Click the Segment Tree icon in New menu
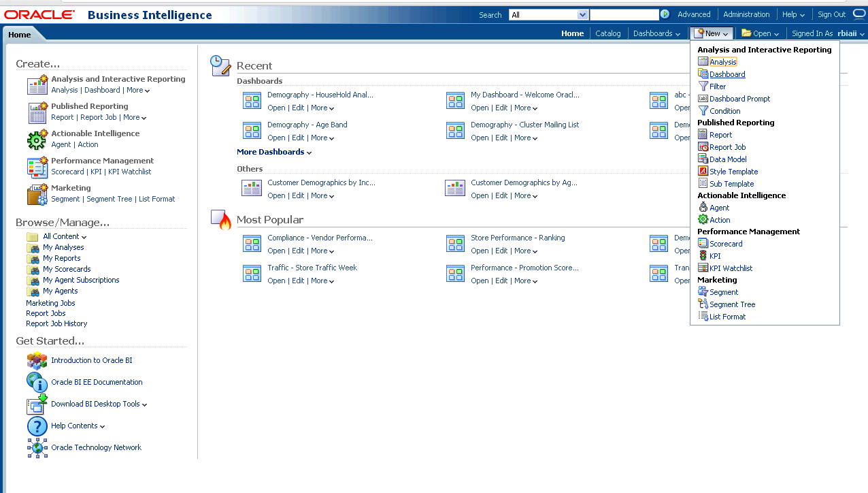Screen dimensions: 868x493 click(703, 304)
